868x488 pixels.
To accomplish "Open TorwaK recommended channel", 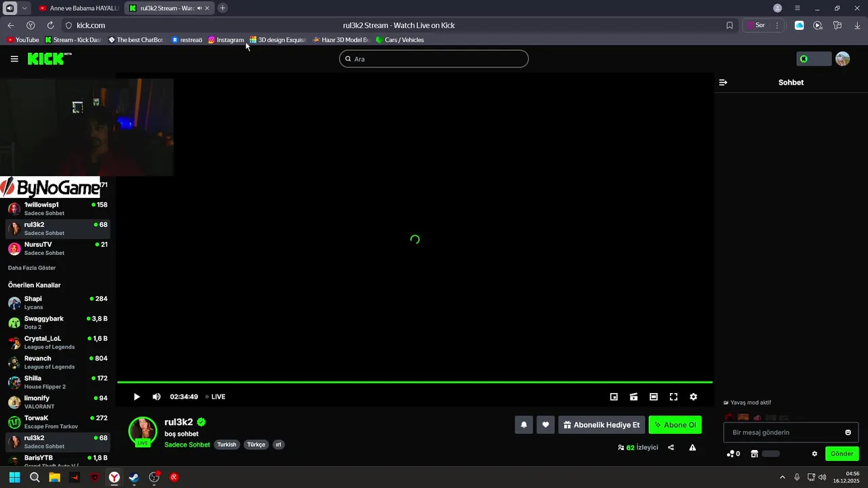I will (58, 422).
